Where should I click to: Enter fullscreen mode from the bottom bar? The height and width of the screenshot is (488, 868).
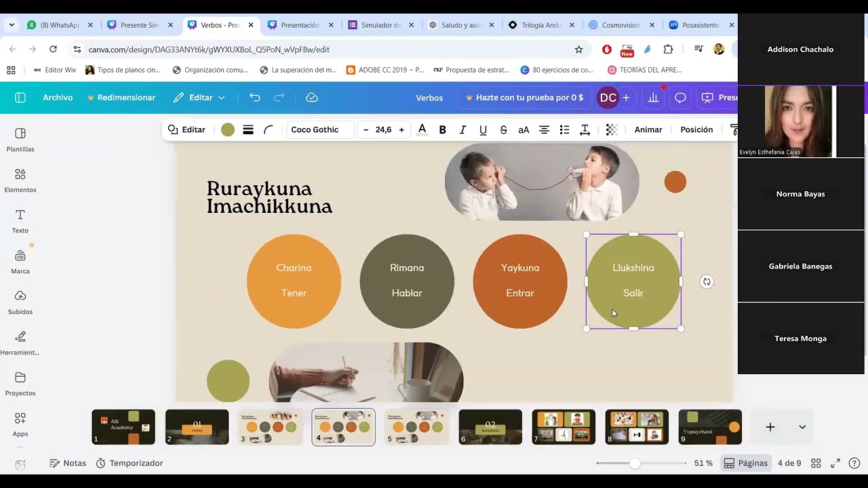coord(836,463)
